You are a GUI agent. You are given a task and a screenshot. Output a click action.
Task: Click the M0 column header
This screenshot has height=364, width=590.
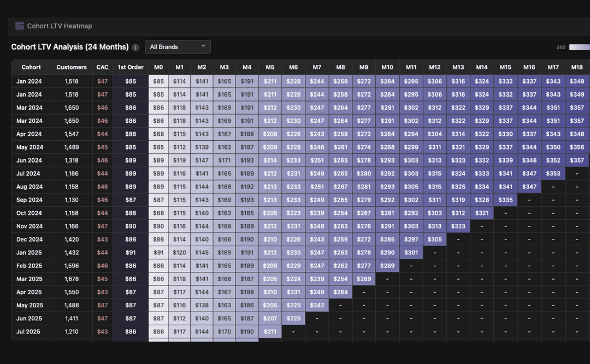tap(158, 67)
